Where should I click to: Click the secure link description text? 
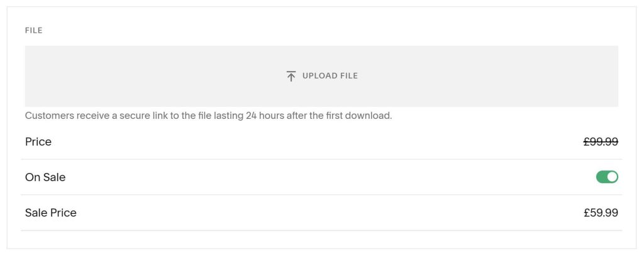pyautogui.click(x=209, y=116)
